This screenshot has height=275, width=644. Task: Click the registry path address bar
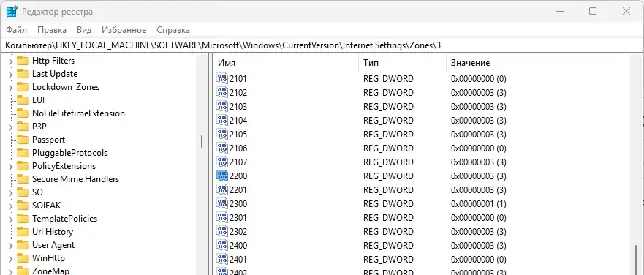[322, 45]
